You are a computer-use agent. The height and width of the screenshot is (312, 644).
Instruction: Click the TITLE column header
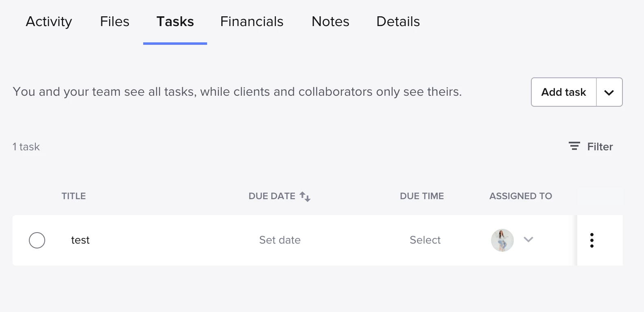(74, 196)
